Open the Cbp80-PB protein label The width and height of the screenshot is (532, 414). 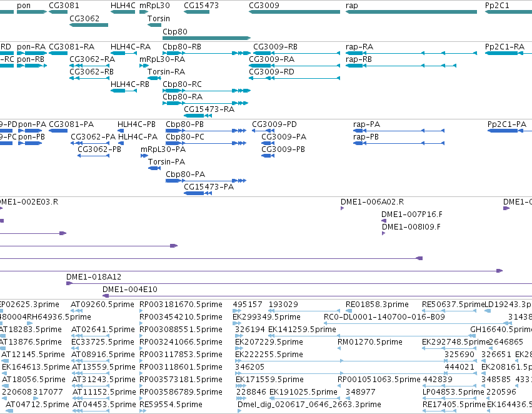tap(184, 124)
